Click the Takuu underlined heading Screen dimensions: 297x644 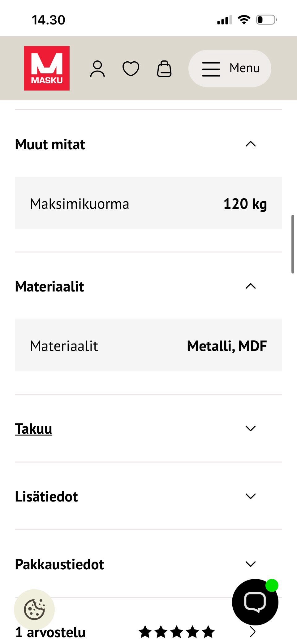point(33,429)
